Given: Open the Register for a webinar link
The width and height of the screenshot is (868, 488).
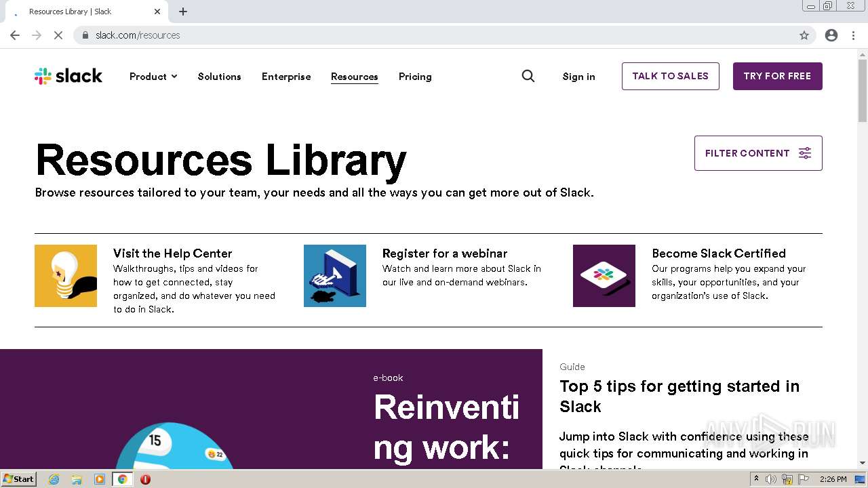Looking at the screenshot, I should pyautogui.click(x=445, y=253).
